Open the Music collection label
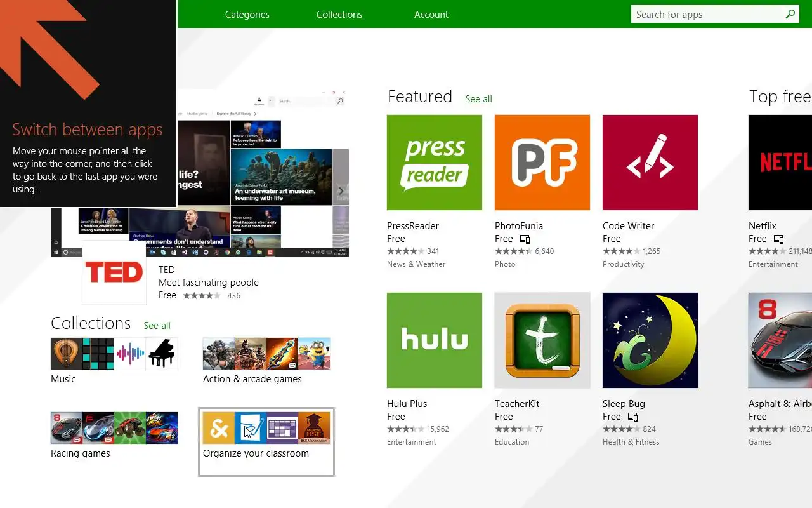The width and height of the screenshot is (812, 508). click(x=63, y=379)
